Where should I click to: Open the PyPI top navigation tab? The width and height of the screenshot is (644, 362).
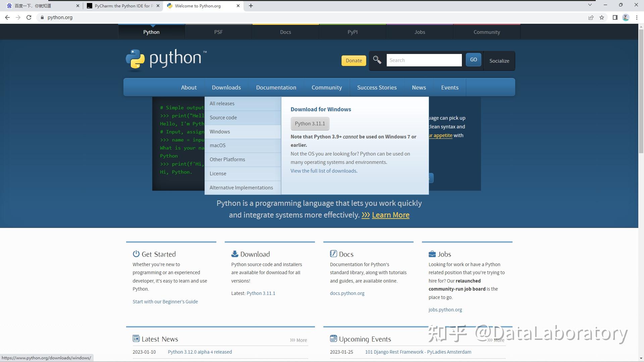coord(353,32)
